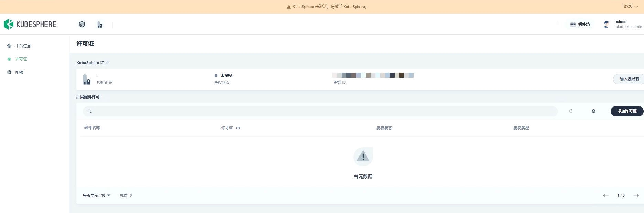Open 平台信息 in the sidebar
644x213 pixels.
(x=23, y=46)
